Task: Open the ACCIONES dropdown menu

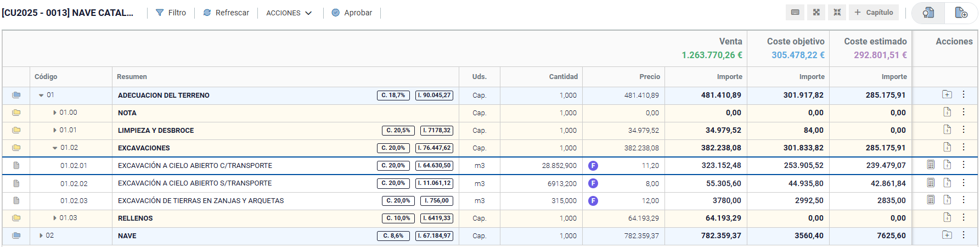Action: pos(289,13)
